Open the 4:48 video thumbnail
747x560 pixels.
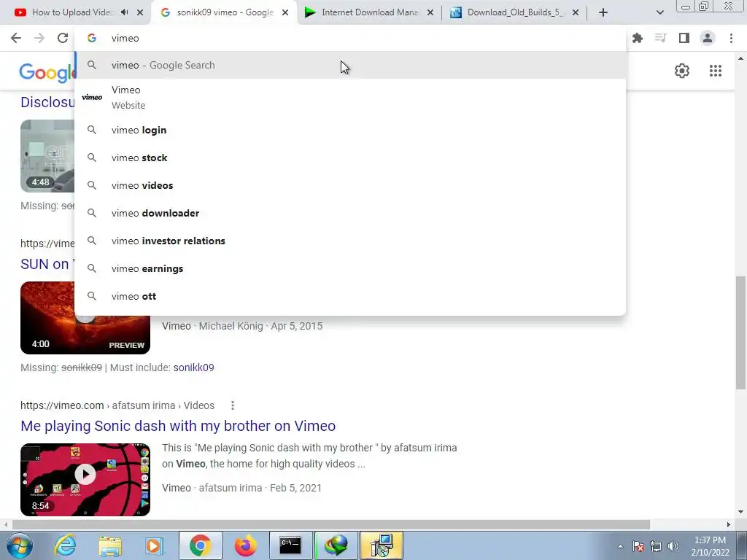point(47,156)
